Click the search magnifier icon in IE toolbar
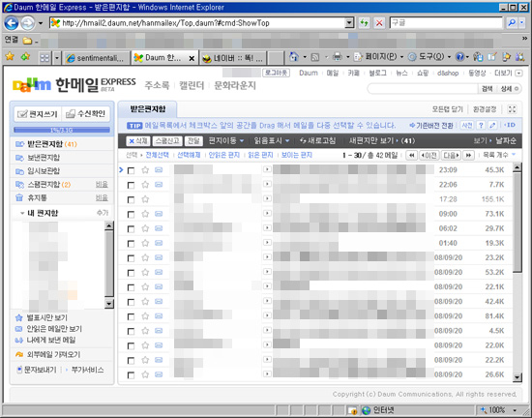Image resolution: width=532 pixels, height=418 pixels. pos(512,23)
